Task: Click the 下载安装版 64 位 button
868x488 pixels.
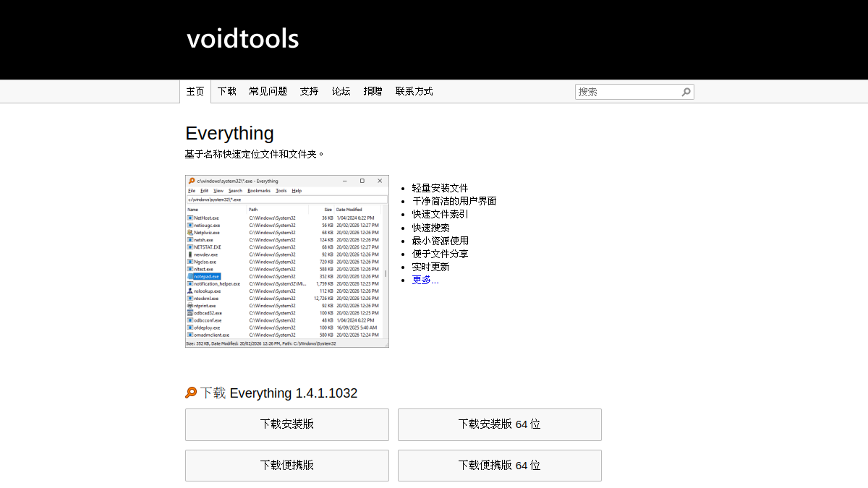Action: (500, 424)
